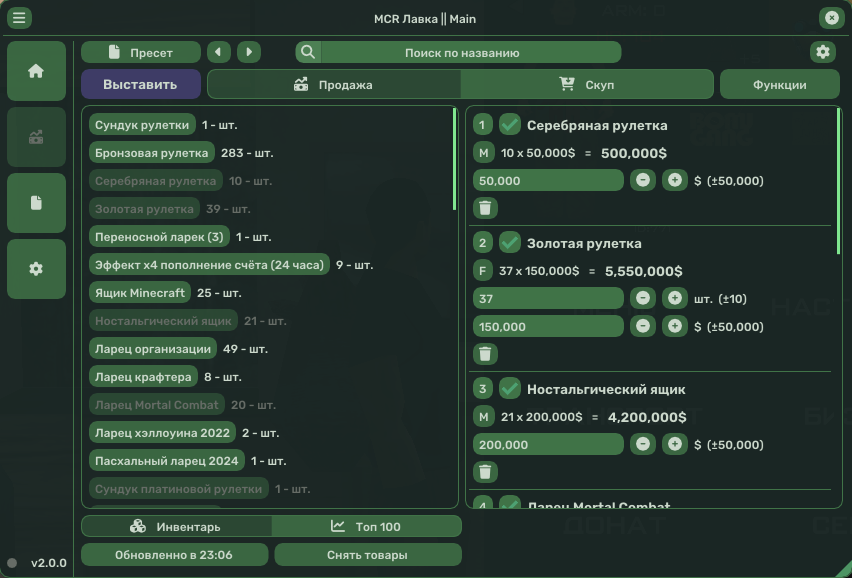This screenshot has height=578, width=852.
Task: Click the gear icon next to search
Action: [822, 52]
